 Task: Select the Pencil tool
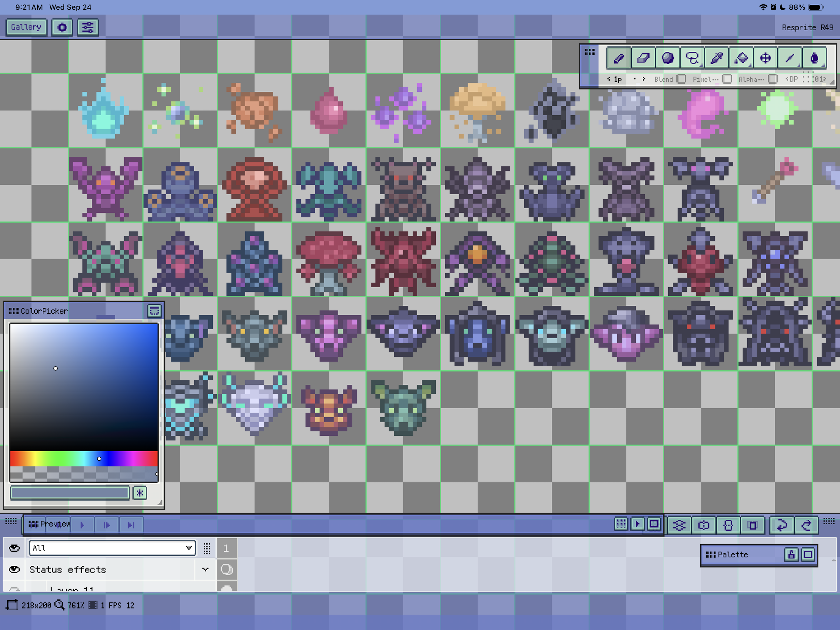point(619,58)
